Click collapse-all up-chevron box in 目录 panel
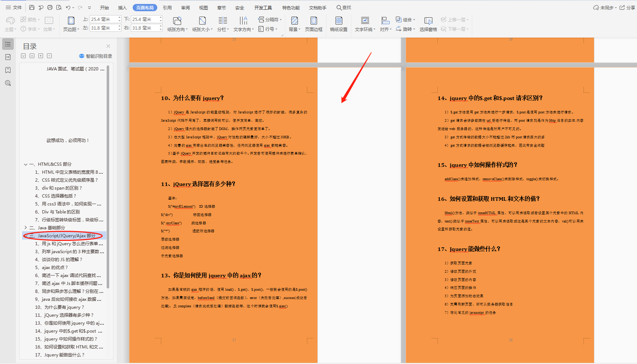The image size is (637, 364). (32, 56)
